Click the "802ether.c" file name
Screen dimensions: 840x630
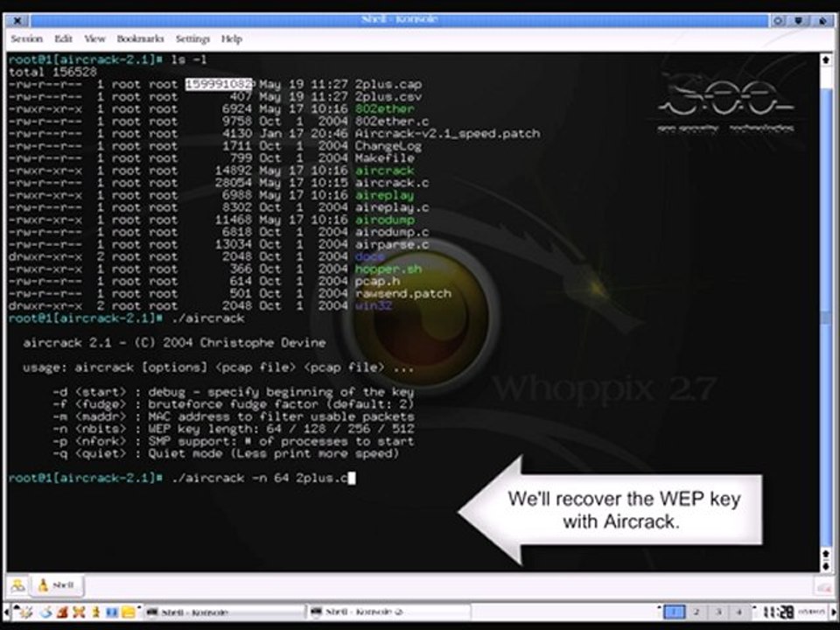[x=392, y=121]
